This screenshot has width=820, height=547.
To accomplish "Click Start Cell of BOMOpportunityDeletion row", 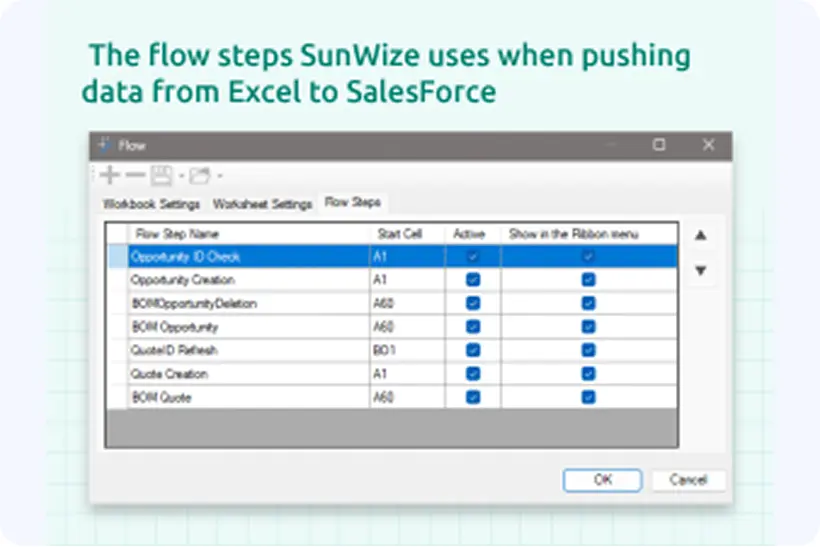I will pos(405,303).
